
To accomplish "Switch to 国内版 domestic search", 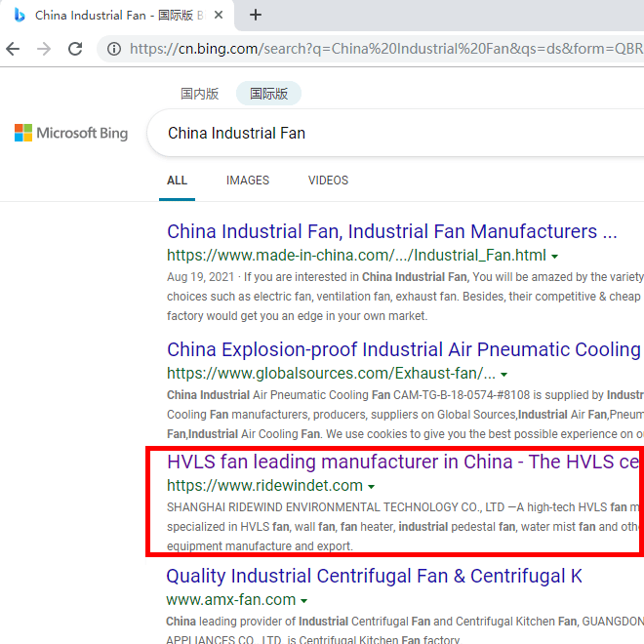I will coord(200,94).
